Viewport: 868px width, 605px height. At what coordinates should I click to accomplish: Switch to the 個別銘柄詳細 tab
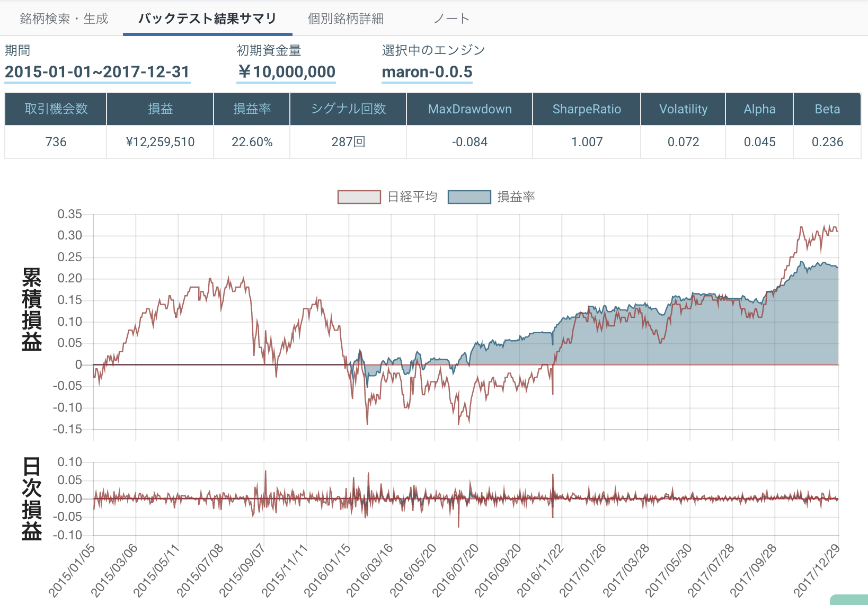[346, 18]
